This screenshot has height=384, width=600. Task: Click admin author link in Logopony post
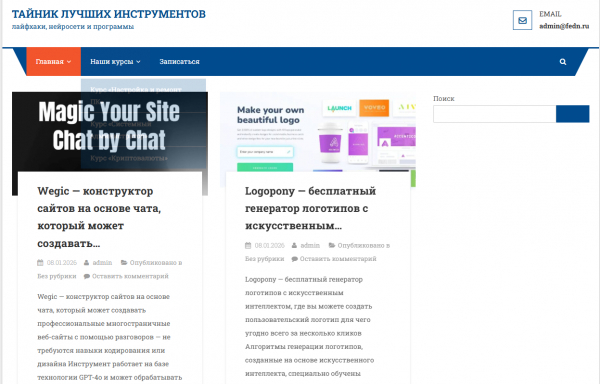310,246
